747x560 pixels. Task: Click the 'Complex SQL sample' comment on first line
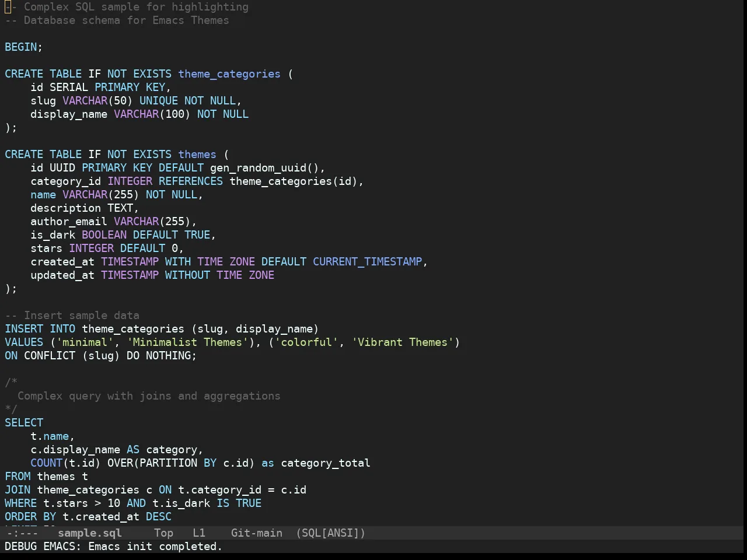pyautogui.click(x=127, y=7)
